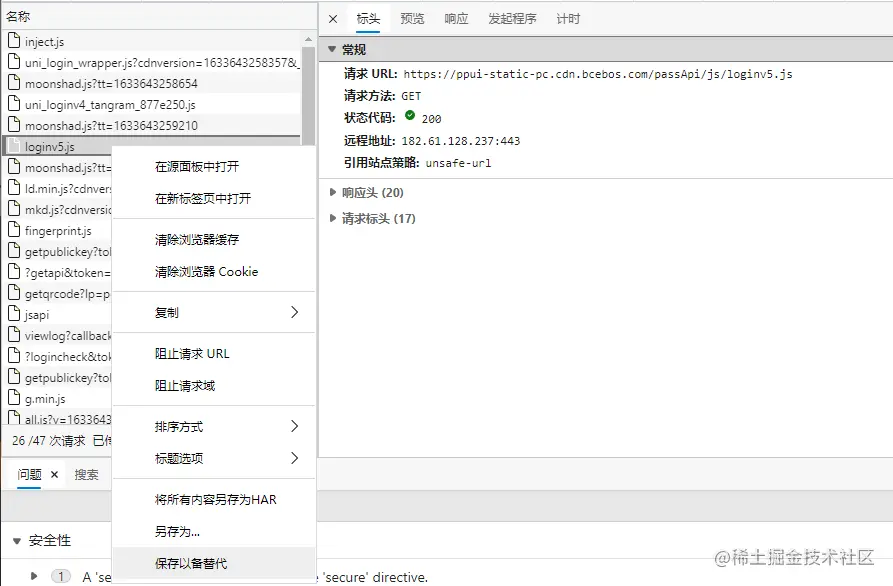893x586 pixels.
Task: Click file icon of loginv5.js row
Action: pos(14,146)
